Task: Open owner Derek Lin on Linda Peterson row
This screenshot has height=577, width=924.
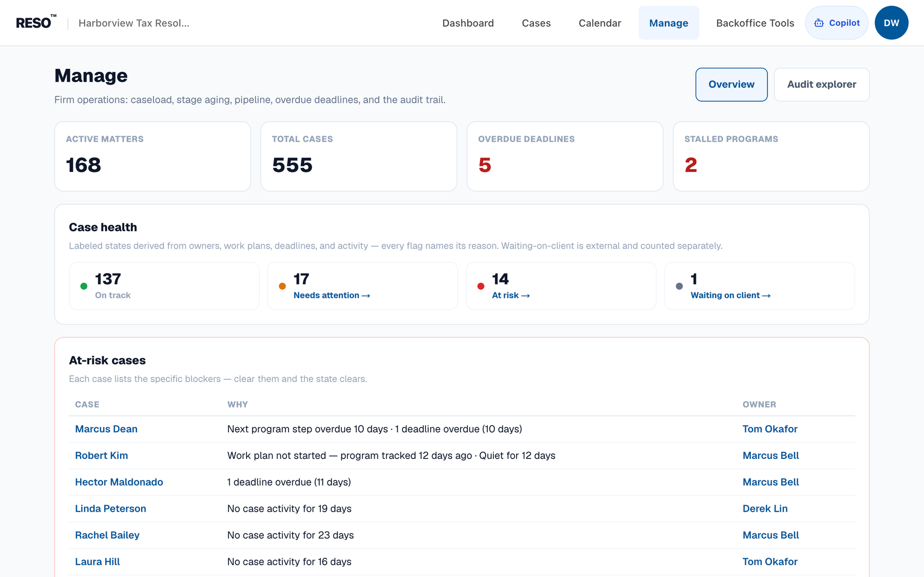Action: 765,509
